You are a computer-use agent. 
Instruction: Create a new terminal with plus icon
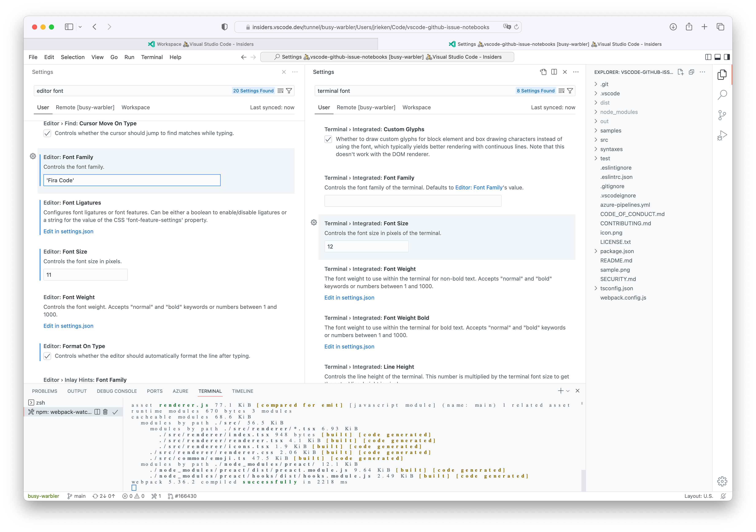561,391
